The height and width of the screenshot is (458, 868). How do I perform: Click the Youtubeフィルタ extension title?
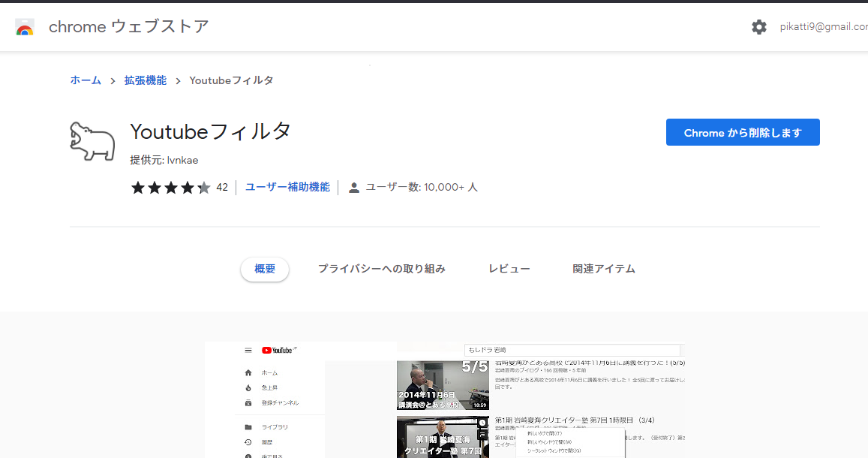pyautogui.click(x=210, y=132)
